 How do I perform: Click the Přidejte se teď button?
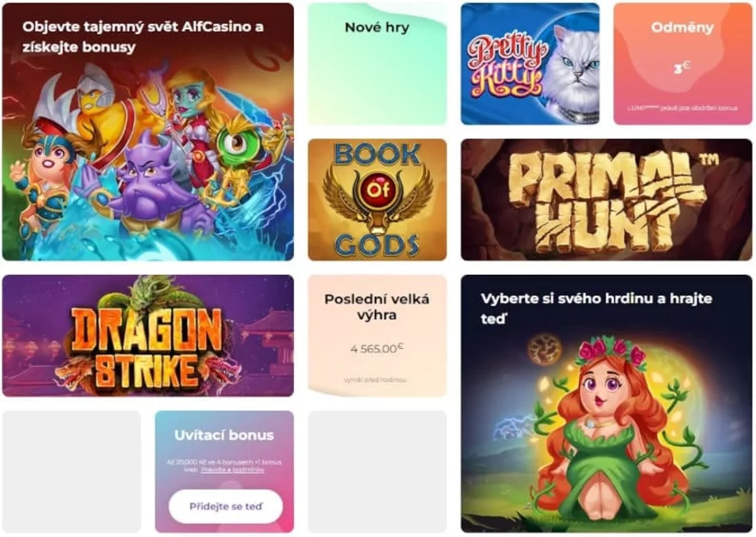pos(226,507)
